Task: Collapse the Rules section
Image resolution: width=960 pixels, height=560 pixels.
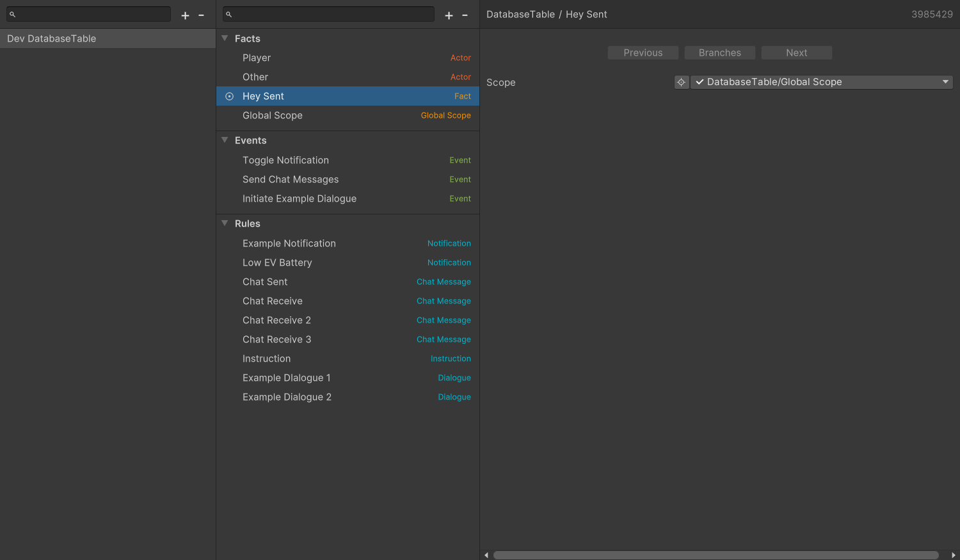Action: [225, 223]
